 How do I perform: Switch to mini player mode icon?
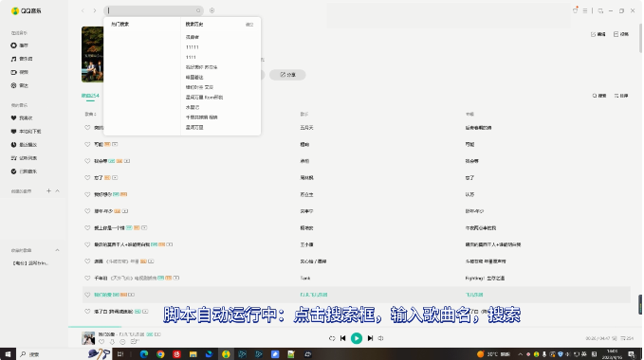point(600,10)
